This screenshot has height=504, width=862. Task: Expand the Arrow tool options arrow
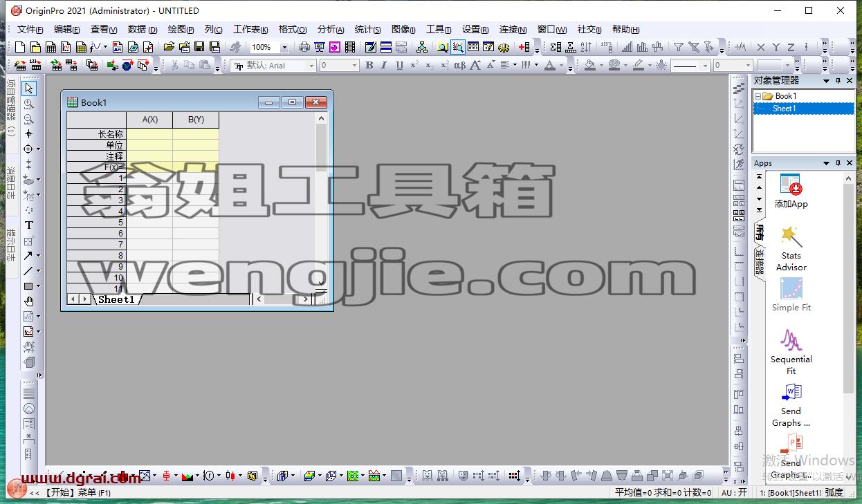point(38,256)
